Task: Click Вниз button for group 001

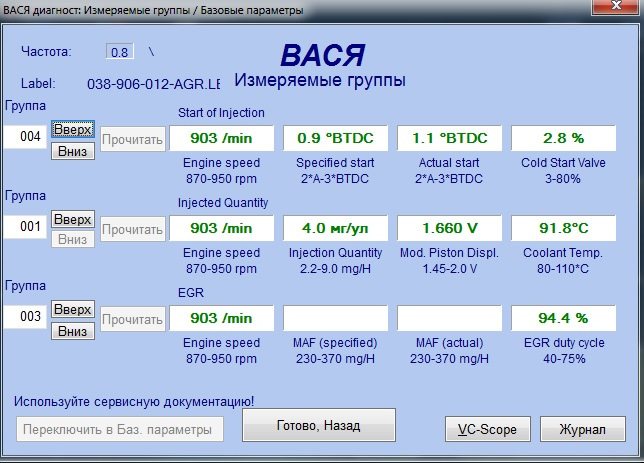Action: pos(73,239)
